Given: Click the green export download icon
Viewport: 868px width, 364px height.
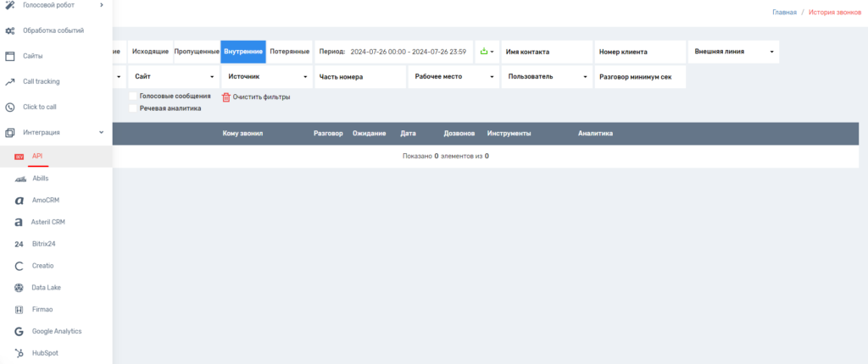Looking at the screenshot, I should click(486, 52).
